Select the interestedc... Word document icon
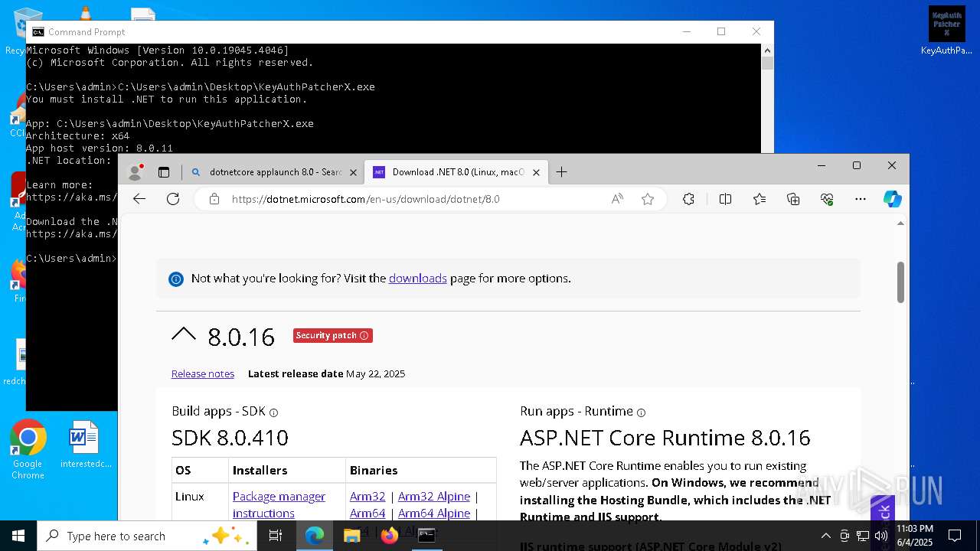The image size is (980, 551). coord(84,445)
